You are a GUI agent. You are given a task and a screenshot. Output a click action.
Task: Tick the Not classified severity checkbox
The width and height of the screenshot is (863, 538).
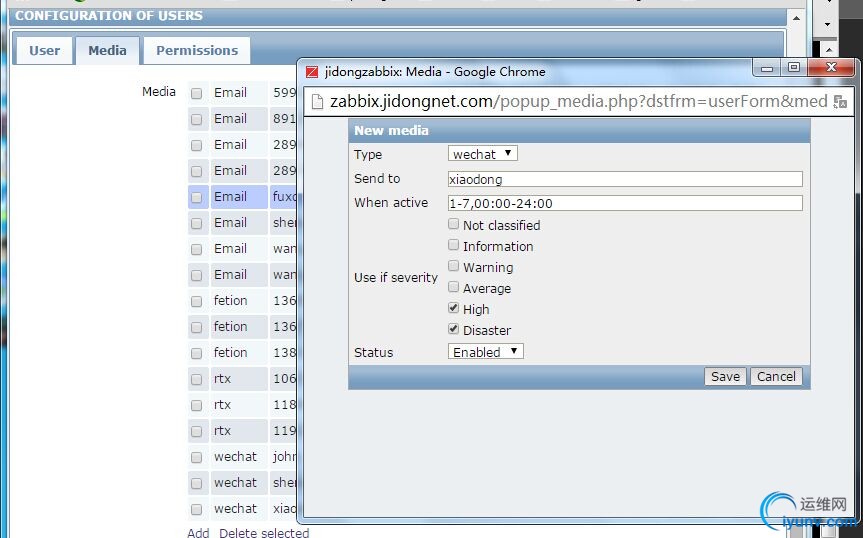pos(453,224)
